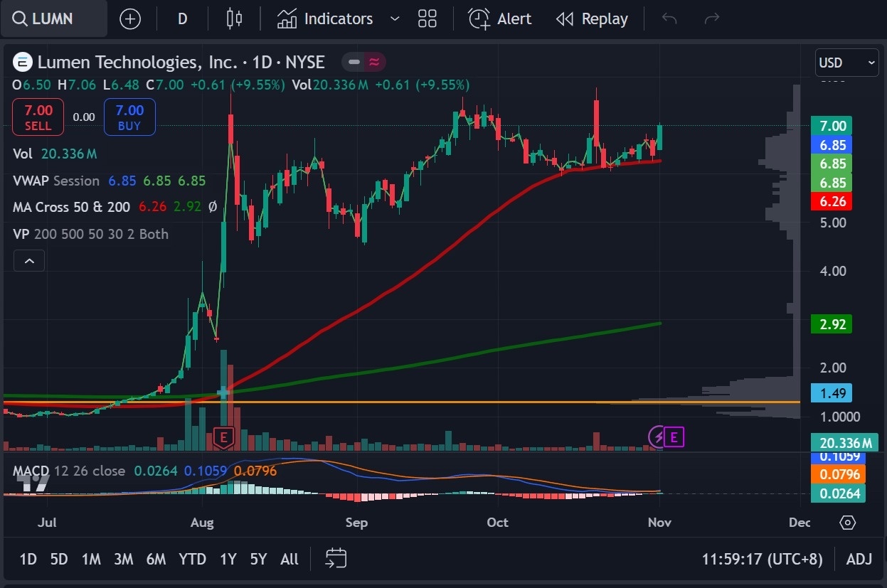
Task: Set the range to YTD
Action: (192, 559)
